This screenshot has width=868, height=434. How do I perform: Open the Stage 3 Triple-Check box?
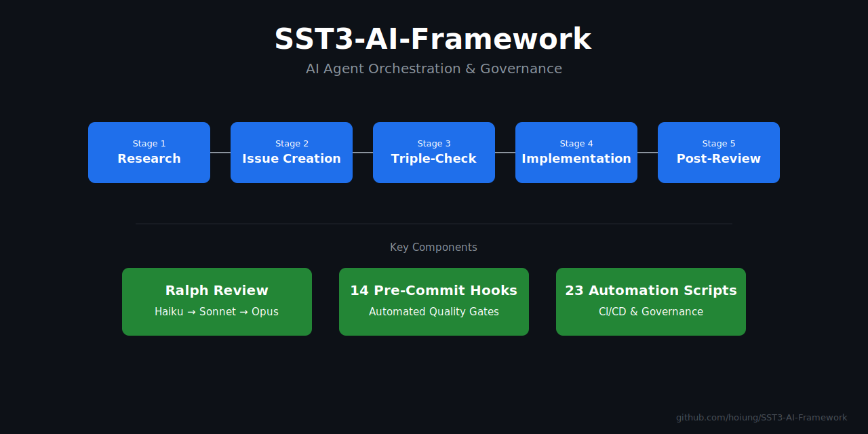pyautogui.click(x=434, y=153)
